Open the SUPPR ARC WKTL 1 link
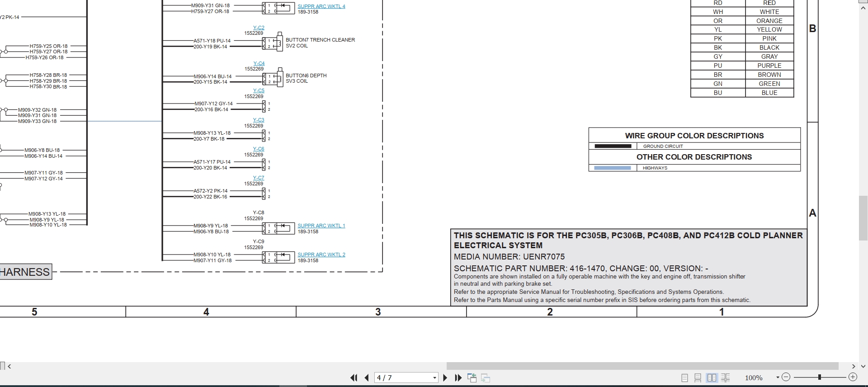The image size is (868, 387). tap(321, 226)
